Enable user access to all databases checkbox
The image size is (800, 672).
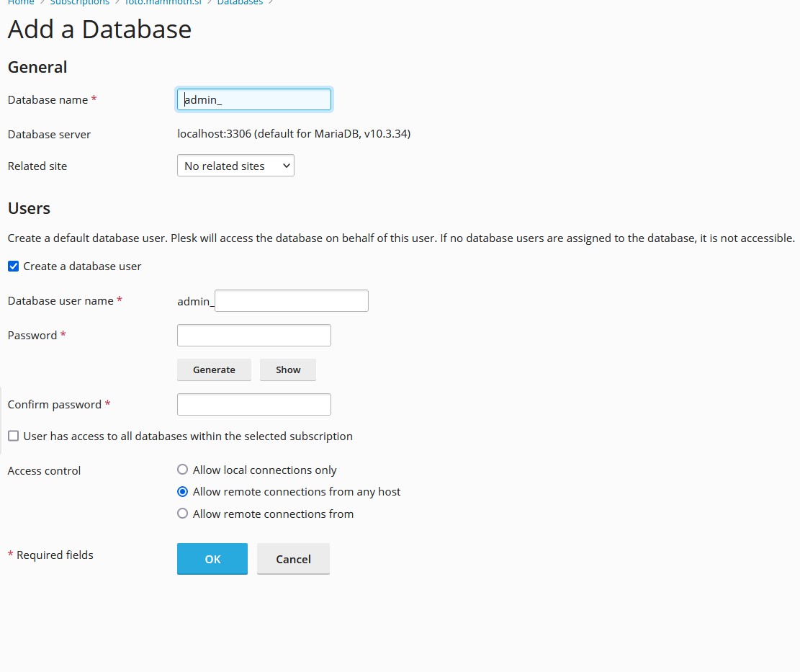[13, 436]
